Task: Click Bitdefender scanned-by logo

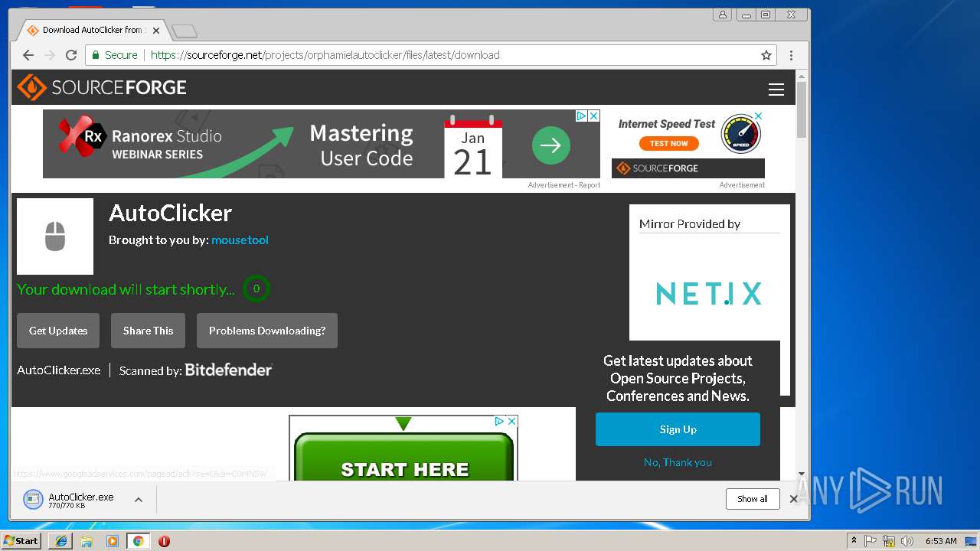Action: coord(229,370)
